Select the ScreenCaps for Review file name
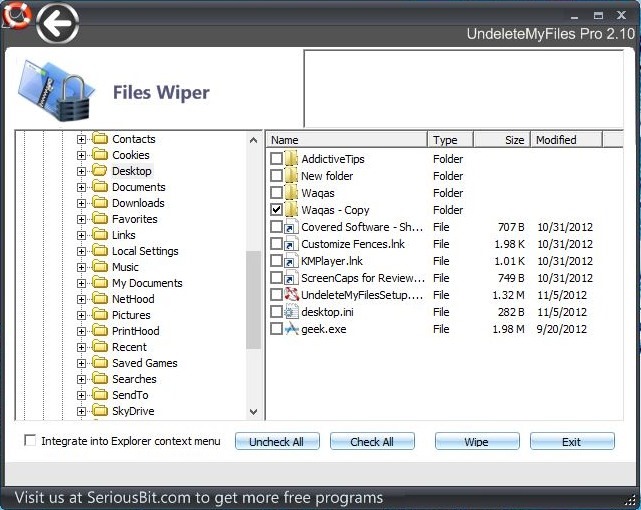Image resolution: width=641 pixels, height=510 pixels. click(x=363, y=278)
